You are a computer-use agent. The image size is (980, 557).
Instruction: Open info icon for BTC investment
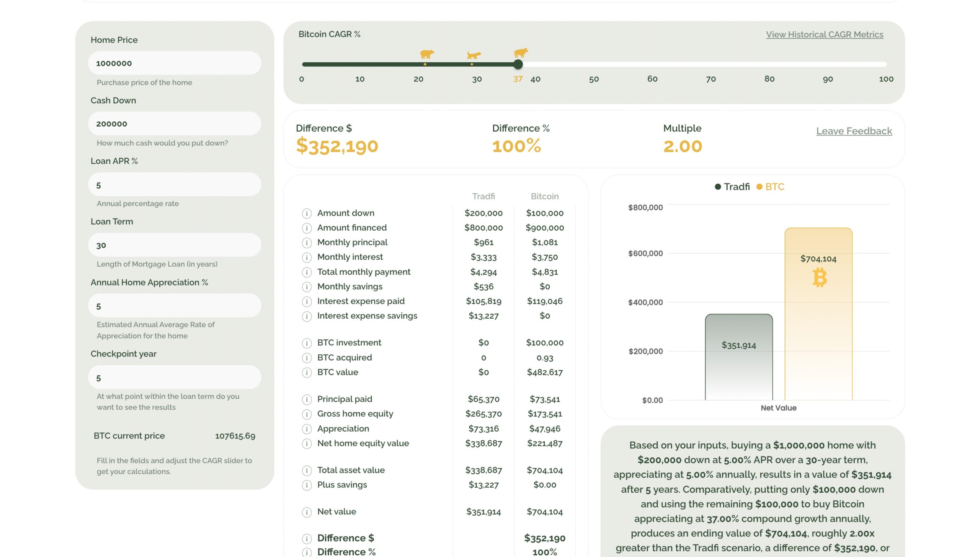tap(307, 343)
